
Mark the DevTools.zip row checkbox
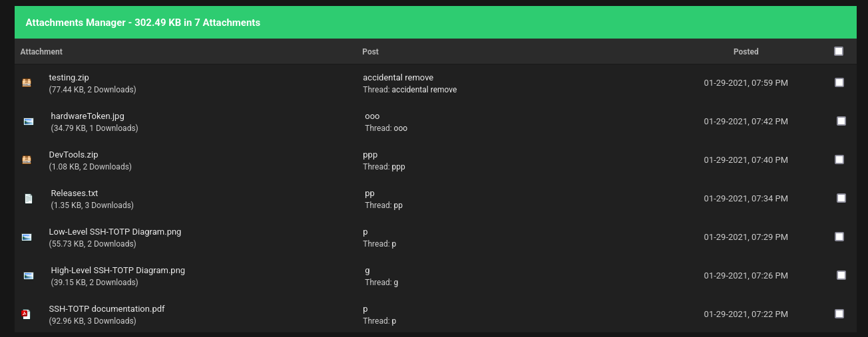pyautogui.click(x=839, y=160)
